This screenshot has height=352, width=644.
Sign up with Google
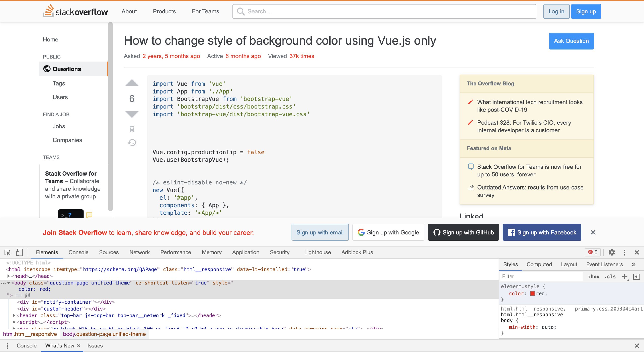tap(388, 232)
